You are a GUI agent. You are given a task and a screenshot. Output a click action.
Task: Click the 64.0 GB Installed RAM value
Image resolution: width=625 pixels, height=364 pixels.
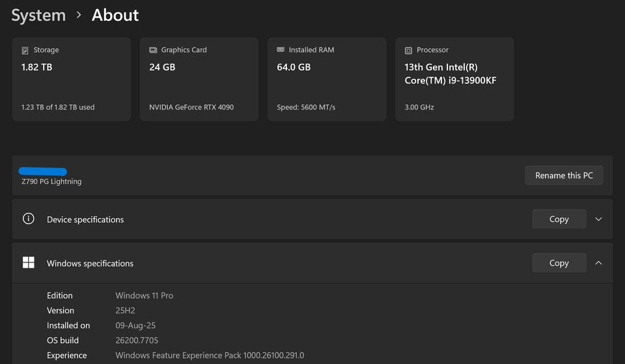[294, 67]
